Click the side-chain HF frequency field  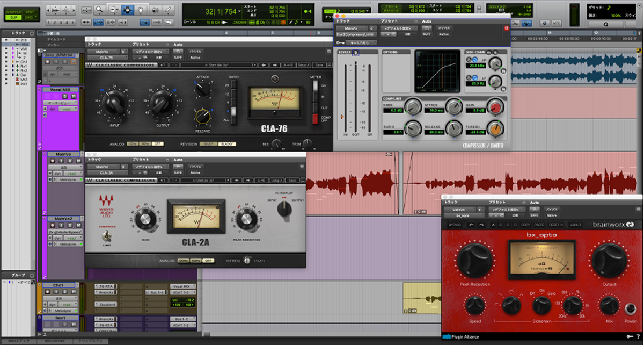coord(477,65)
